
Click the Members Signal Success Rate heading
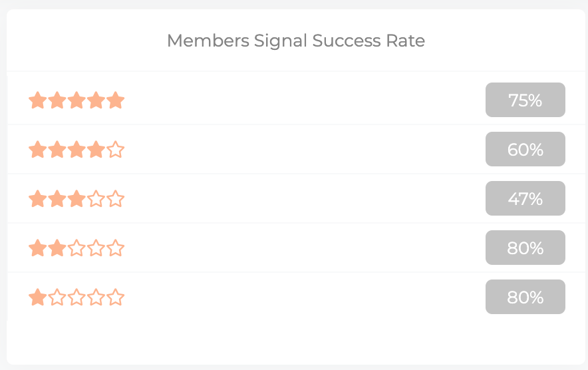pos(296,41)
